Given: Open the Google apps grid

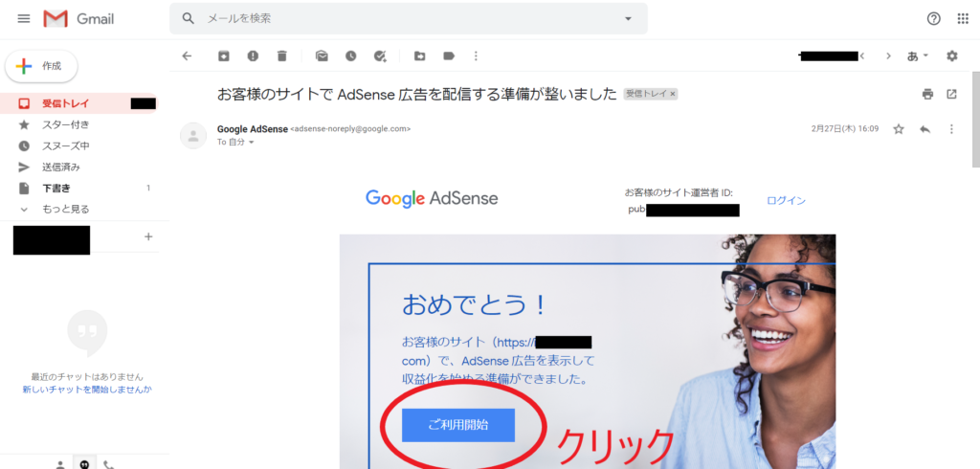Looking at the screenshot, I should [x=963, y=19].
